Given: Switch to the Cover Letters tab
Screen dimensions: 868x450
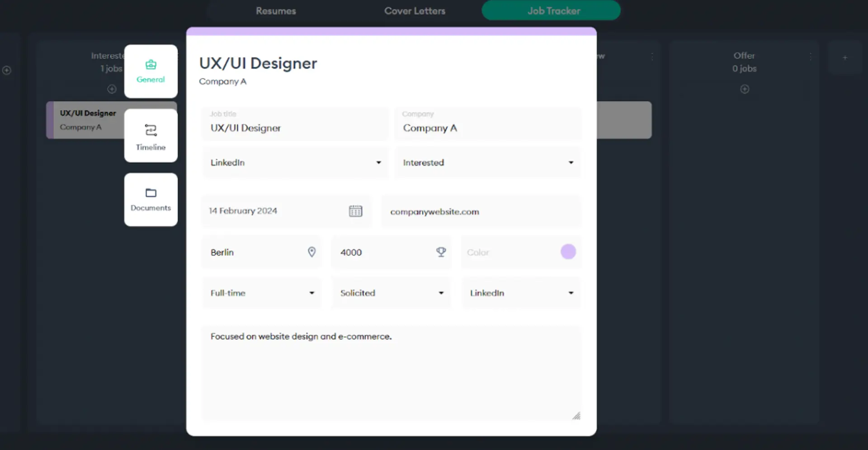Looking at the screenshot, I should coord(415,11).
